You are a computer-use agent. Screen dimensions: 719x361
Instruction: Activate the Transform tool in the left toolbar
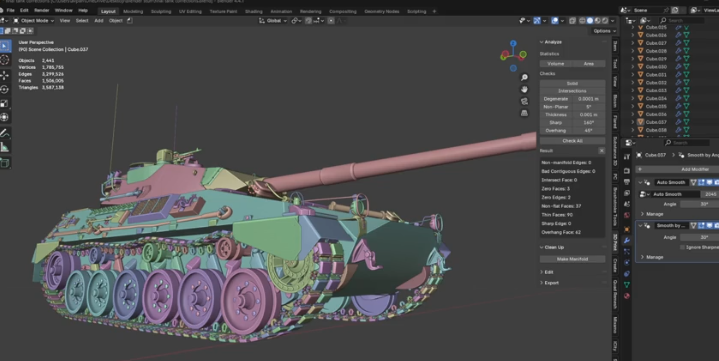pyautogui.click(x=5, y=117)
